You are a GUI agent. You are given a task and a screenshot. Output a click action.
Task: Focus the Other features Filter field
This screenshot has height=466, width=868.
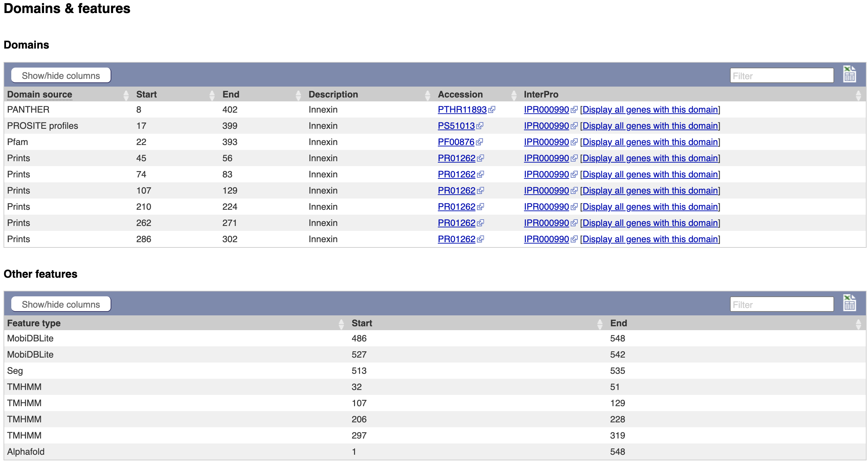click(782, 304)
